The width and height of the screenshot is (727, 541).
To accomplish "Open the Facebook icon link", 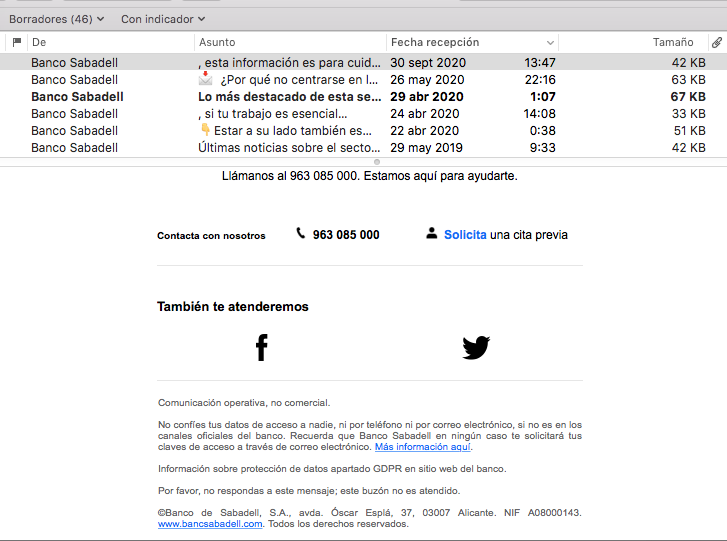I will [x=261, y=347].
